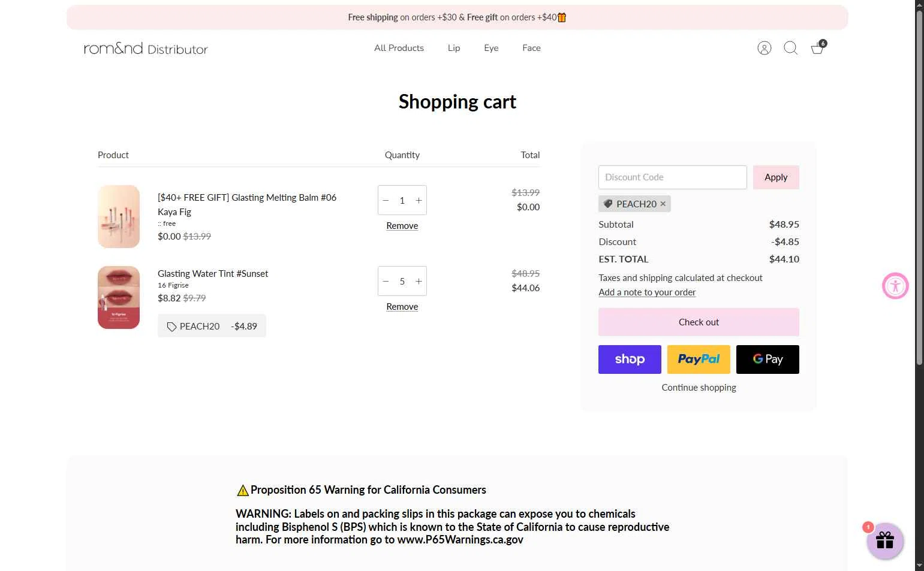The image size is (924, 571).
Task: Open the Face menu
Action: point(531,48)
